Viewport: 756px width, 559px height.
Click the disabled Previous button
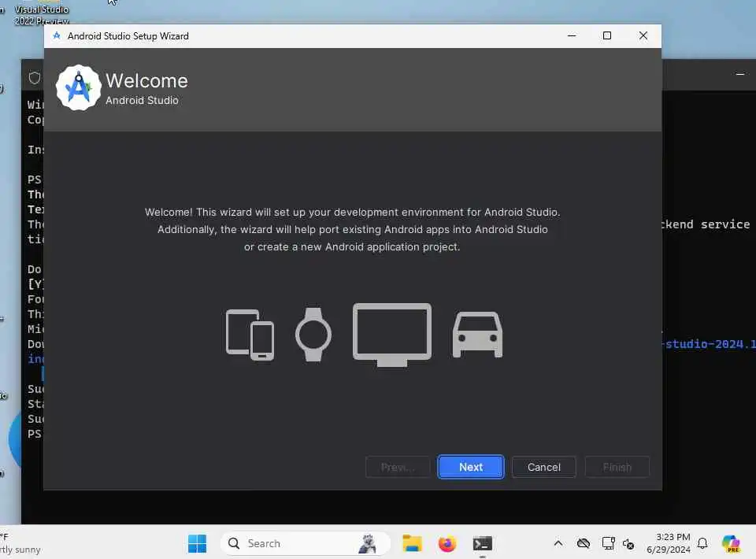coord(398,467)
